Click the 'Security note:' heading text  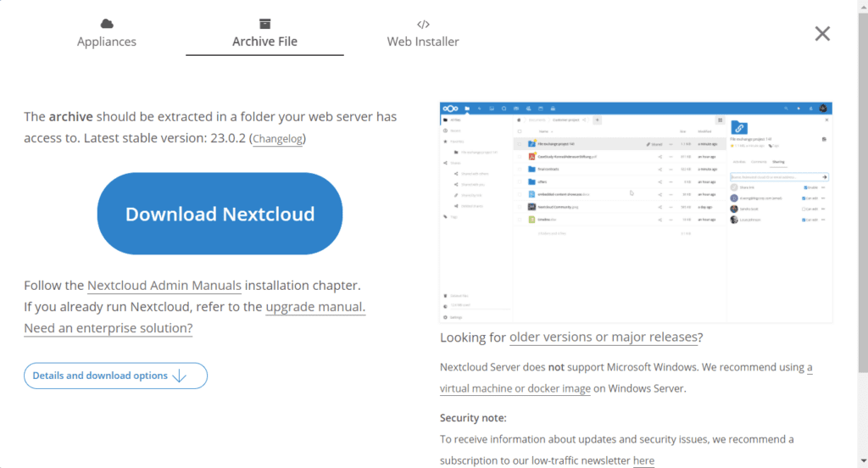pyautogui.click(x=473, y=418)
